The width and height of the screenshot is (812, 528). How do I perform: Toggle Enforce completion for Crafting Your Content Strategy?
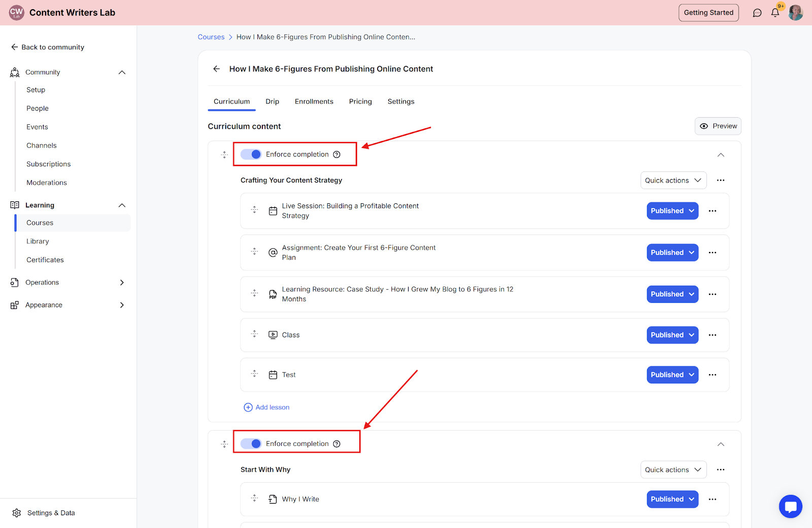click(251, 154)
